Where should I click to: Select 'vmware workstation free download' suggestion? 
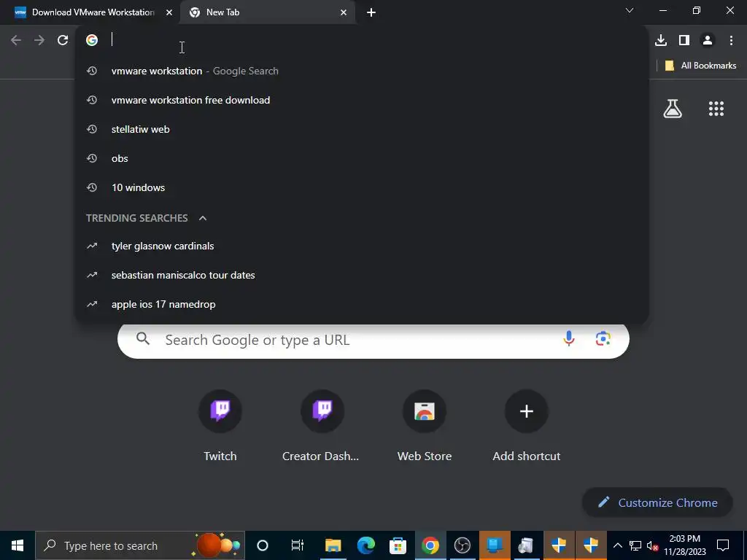pos(362,100)
